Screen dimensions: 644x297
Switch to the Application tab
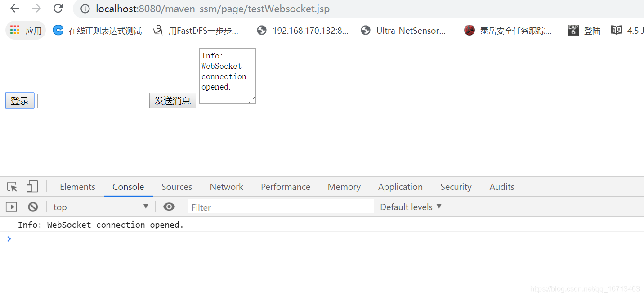(400, 186)
